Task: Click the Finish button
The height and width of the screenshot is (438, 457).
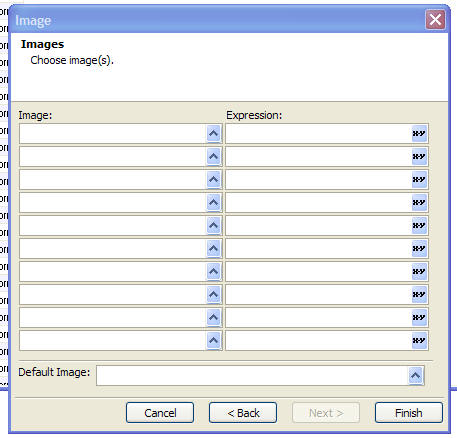Action: click(409, 413)
